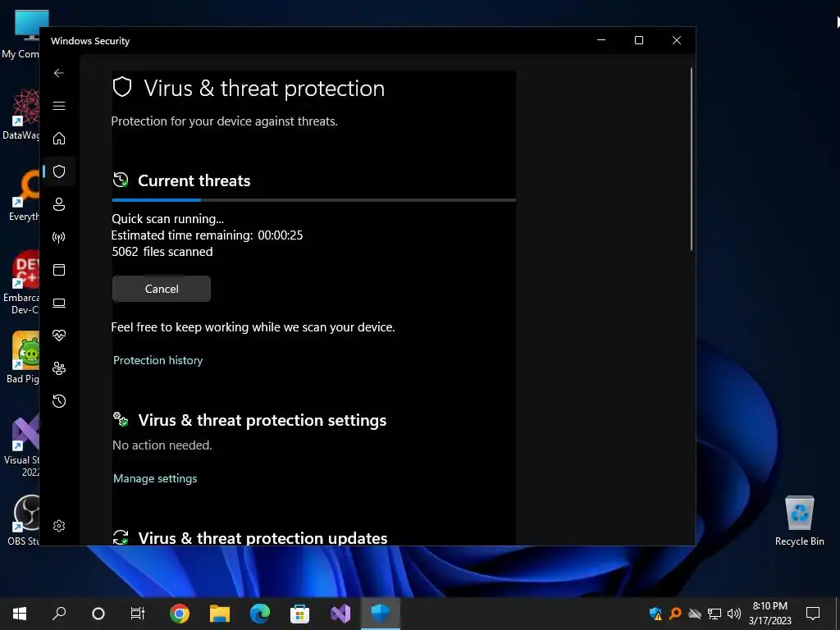Select the Everything desktop shortcut
The image size is (840, 630).
(x=22, y=195)
